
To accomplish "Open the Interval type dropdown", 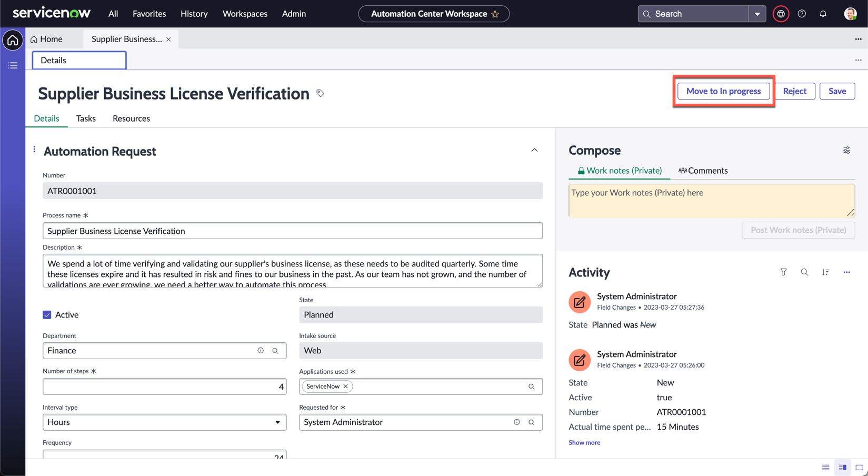I will point(164,422).
